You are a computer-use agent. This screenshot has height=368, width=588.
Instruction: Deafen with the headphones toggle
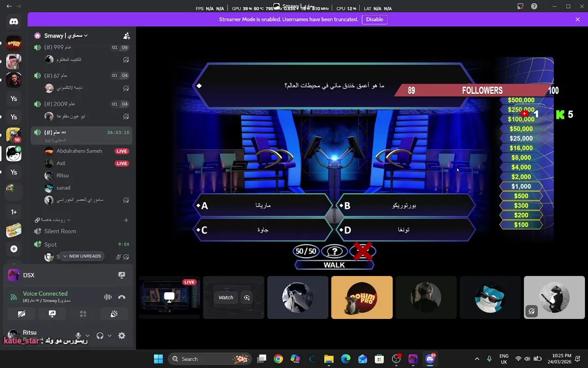tap(100, 336)
